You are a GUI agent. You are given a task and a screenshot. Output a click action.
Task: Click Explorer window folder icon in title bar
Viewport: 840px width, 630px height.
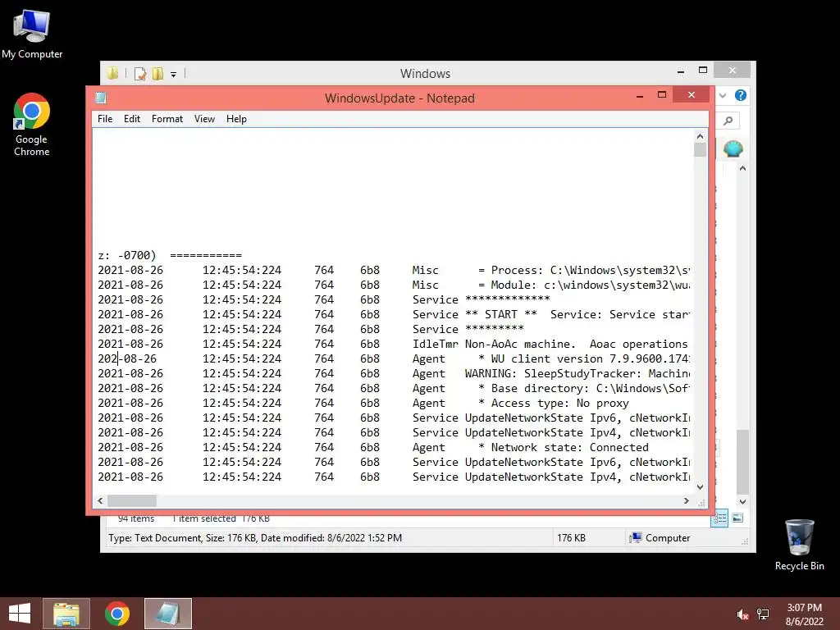click(x=112, y=73)
